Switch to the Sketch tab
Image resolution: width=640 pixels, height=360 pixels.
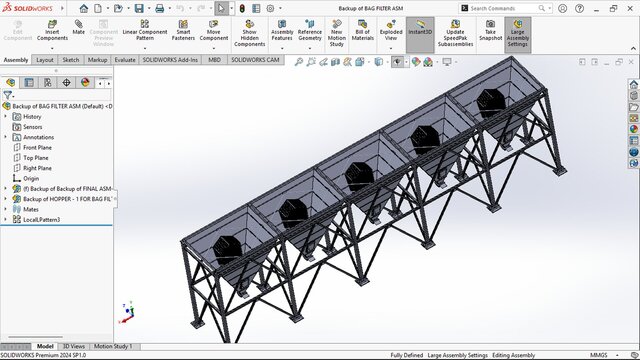pos(71,60)
